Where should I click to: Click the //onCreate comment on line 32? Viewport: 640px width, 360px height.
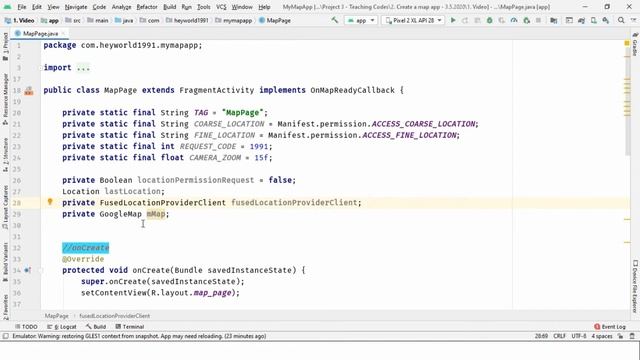pos(85,248)
